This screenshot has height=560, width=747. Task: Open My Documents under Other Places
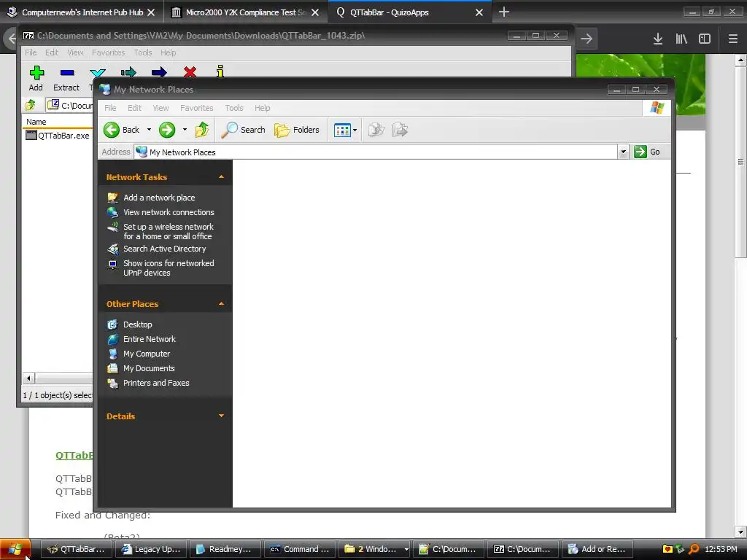click(x=149, y=368)
